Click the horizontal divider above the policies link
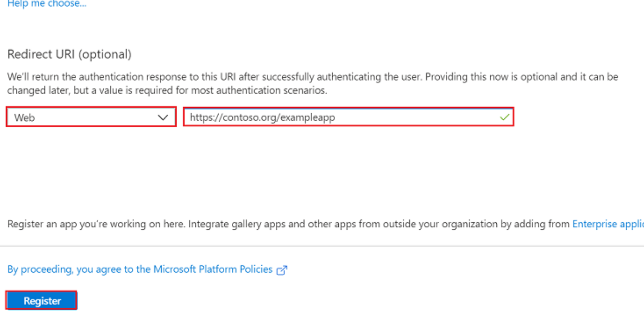The width and height of the screenshot is (644, 320). click(x=322, y=246)
